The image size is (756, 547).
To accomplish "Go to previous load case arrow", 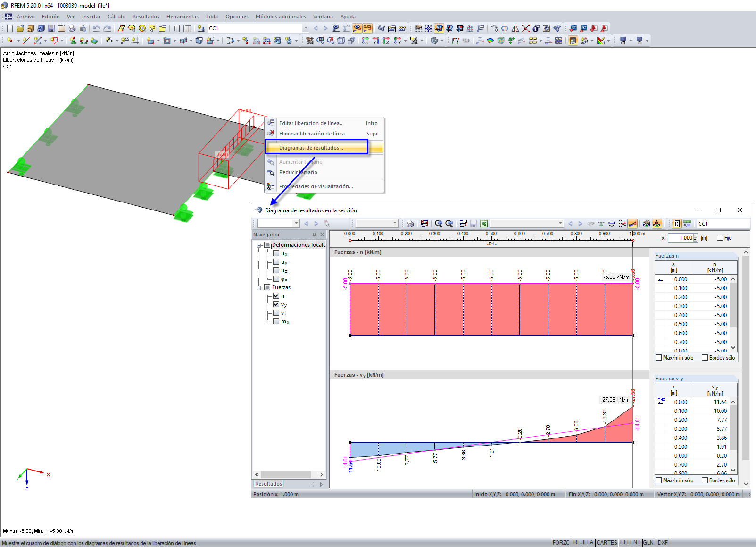I will [x=316, y=28].
